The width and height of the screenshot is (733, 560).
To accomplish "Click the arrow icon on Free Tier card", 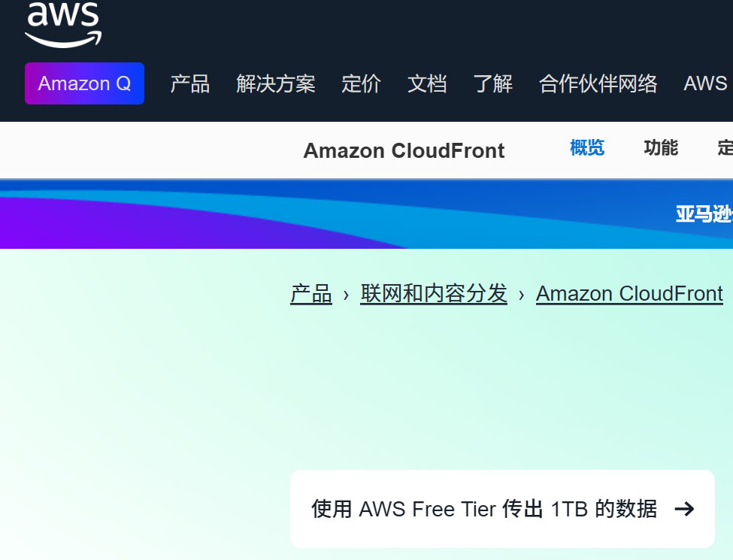I will pyautogui.click(x=685, y=509).
